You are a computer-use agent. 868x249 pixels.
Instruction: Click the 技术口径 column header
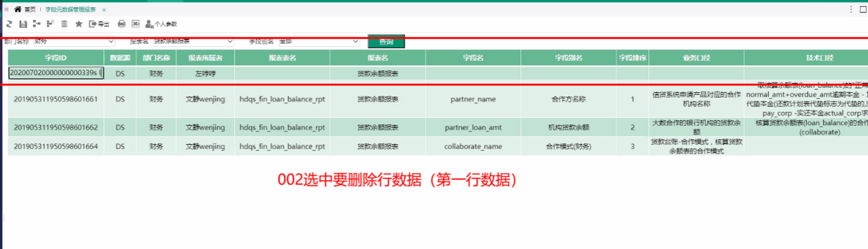pos(806,58)
